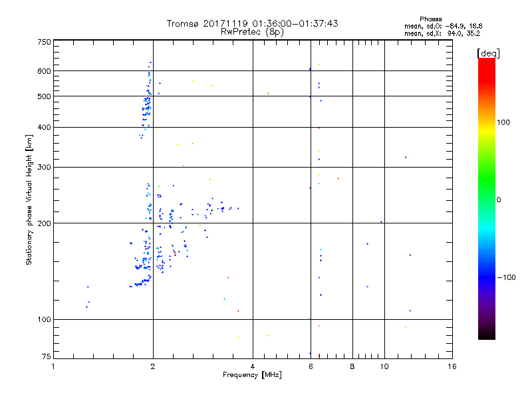This screenshot has height=399, width=532.
Task: Click the y-axis tick label "100"
Action: coord(44,319)
